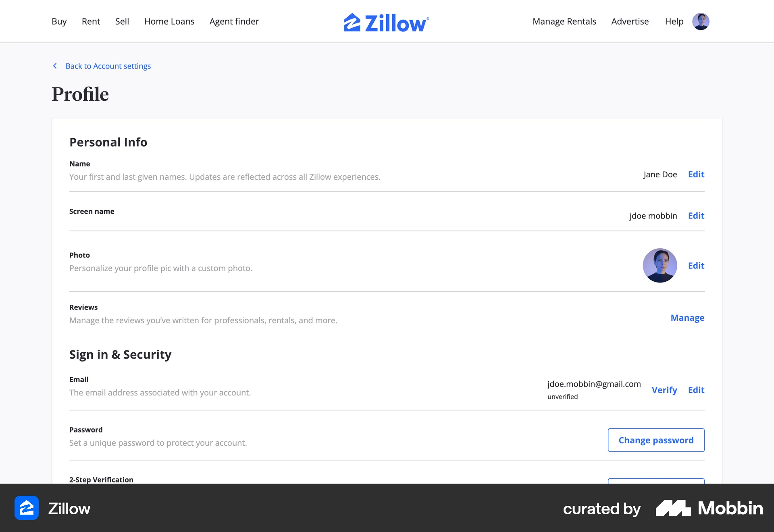Click the Mobbin logo
Image resolution: width=774 pixels, height=532 pixels.
click(707, 508)
